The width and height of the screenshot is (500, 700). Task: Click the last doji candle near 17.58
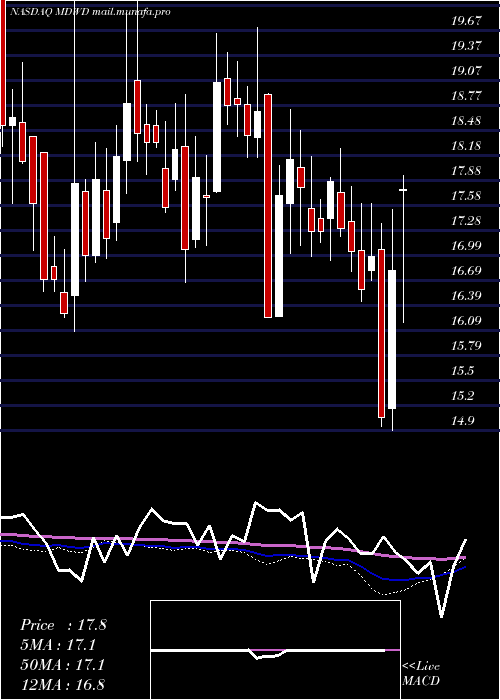point(404,190)
